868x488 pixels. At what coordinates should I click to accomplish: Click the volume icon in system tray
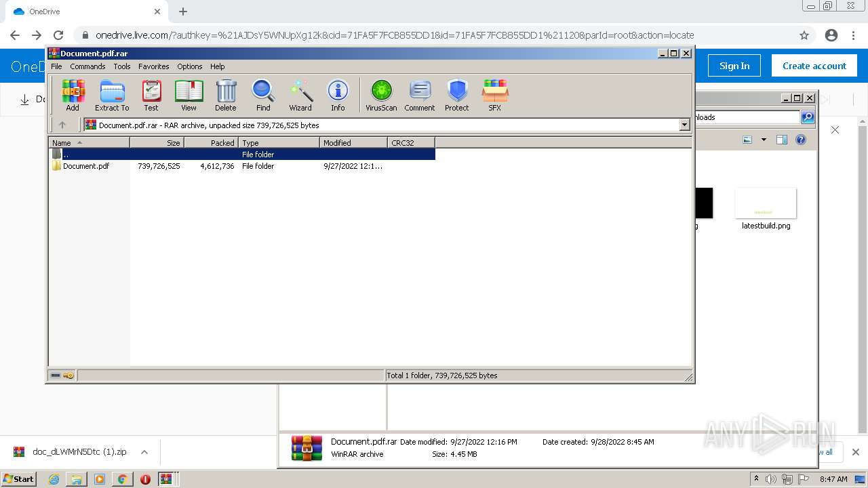(771, 479)
